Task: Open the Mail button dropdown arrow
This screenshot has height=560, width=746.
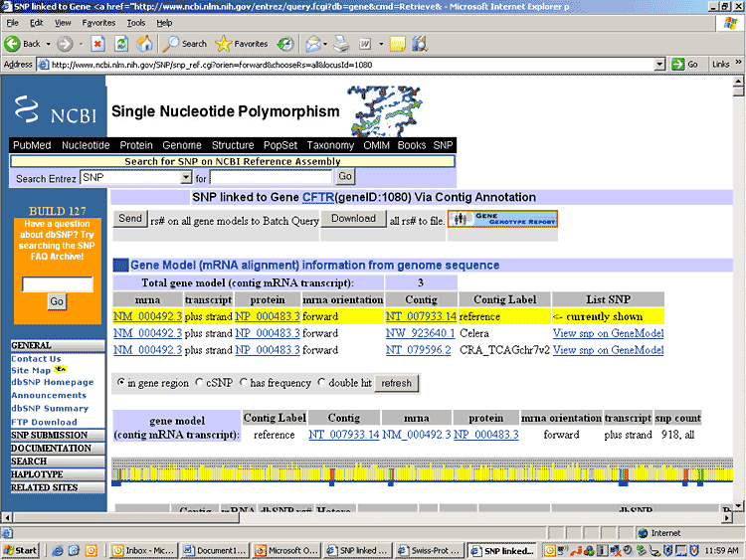Action: click(325, 44)
